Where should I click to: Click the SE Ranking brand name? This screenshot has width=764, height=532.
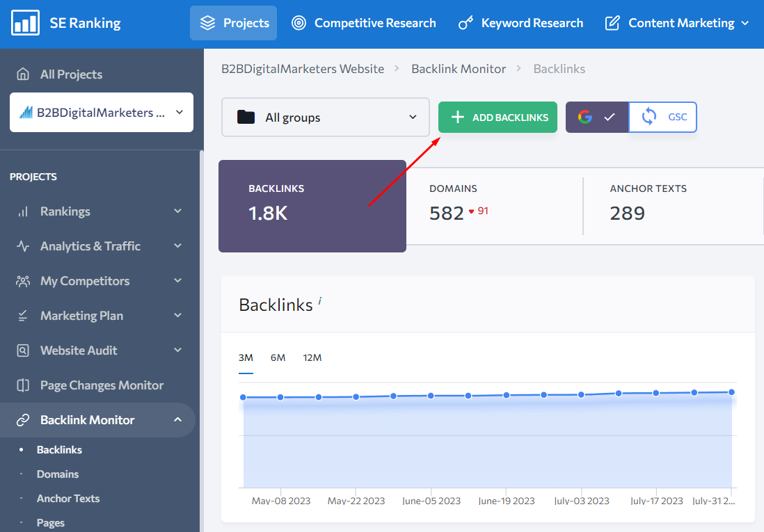point(86,23)
